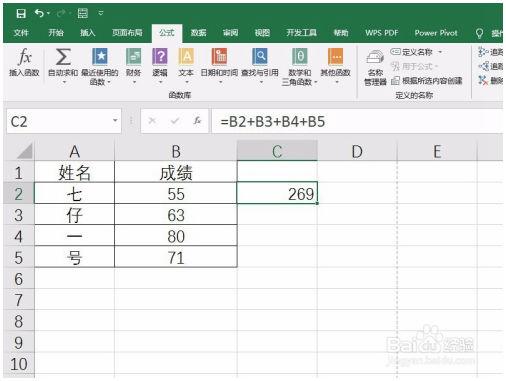Expand the 定义名称 dropdown arrow

(x=440, y=52)
